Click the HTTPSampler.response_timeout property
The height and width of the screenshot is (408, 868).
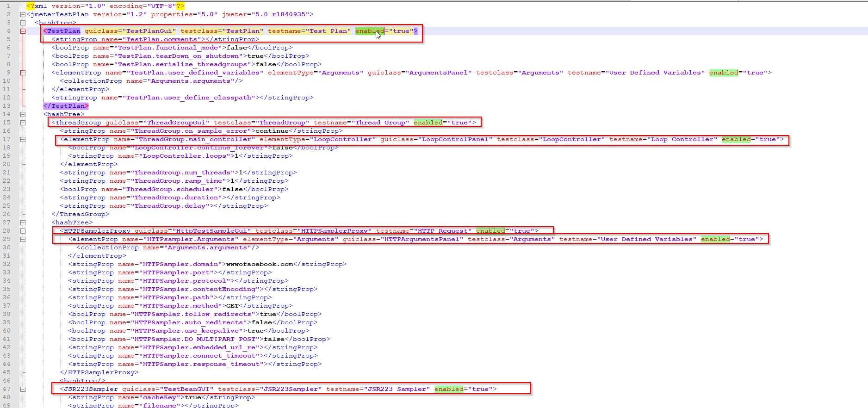[x=195, y=364]
